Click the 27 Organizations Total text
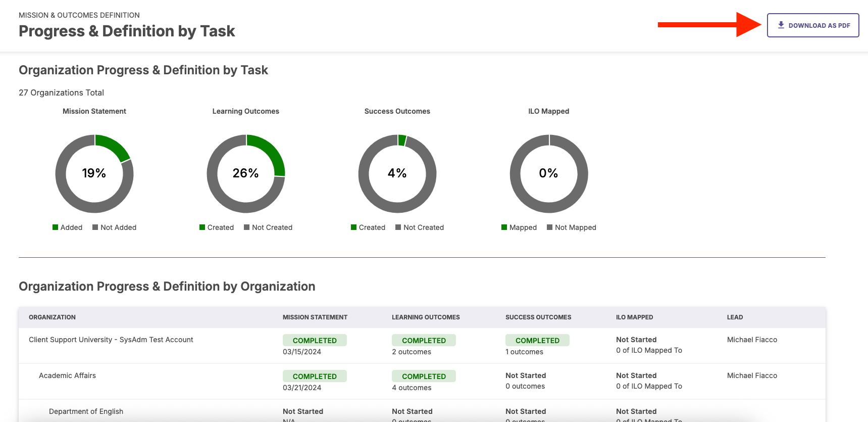The height and width of the screenshot is (422, 868). (x=61, y=92)
